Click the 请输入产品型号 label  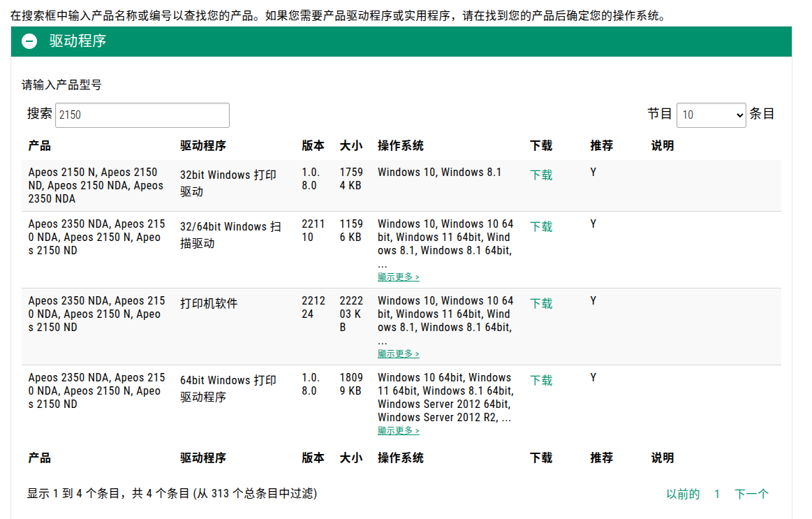point(61,85)
